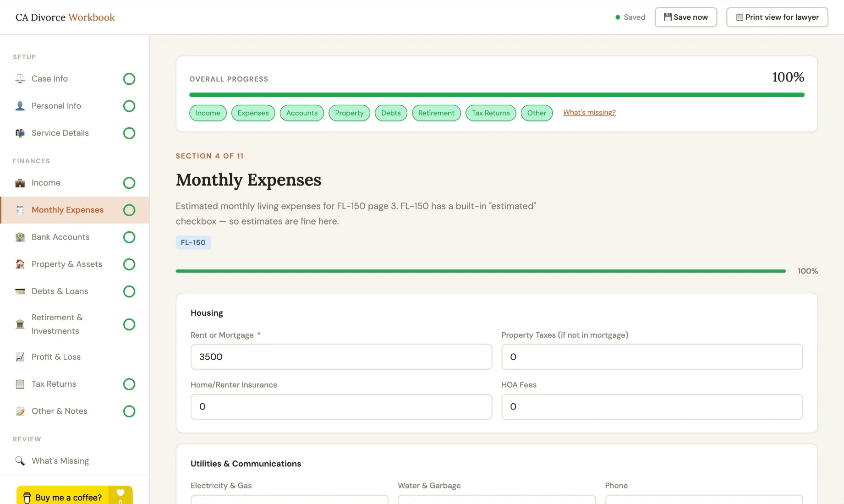Screen dimensions: 844x504
Task: Click the memo icon beside Other & Notes
Action: click(20, 411)
